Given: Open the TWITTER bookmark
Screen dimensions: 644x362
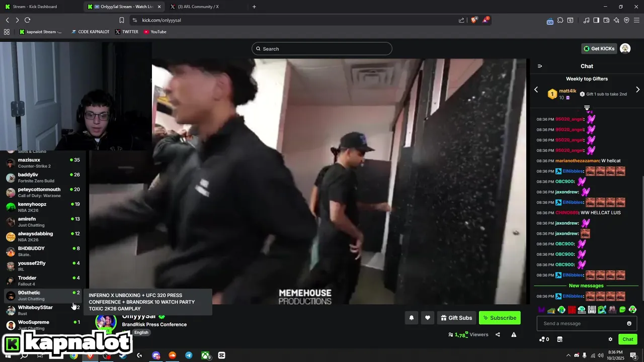Looking at the screenshot, I should click(x=127, y=32).
